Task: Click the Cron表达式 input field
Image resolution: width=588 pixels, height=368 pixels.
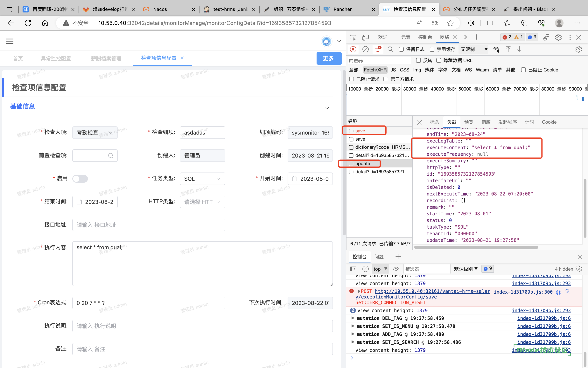Action: (149, 303)
